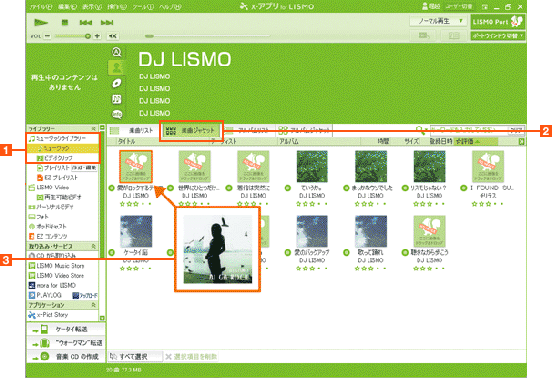The image size is (552, 378).
Task: Toggle the mute speaker button
Action: pos(113,36)
